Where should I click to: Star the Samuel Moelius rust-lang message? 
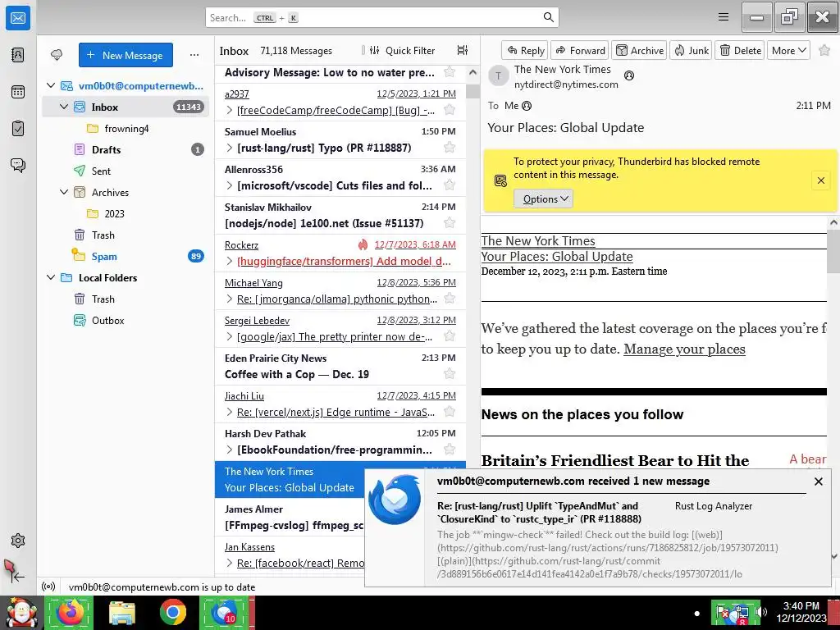(450, 148)
